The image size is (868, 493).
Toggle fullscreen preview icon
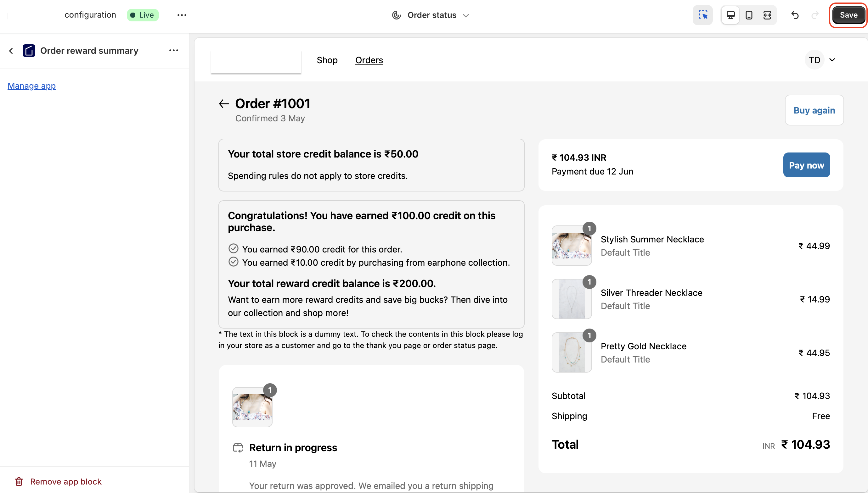pos(767,15)
